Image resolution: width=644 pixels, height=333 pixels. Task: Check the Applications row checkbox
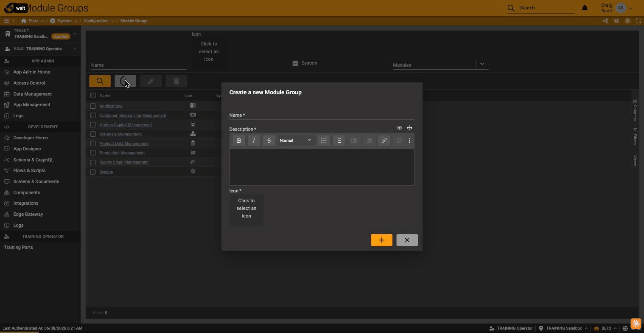93,106
